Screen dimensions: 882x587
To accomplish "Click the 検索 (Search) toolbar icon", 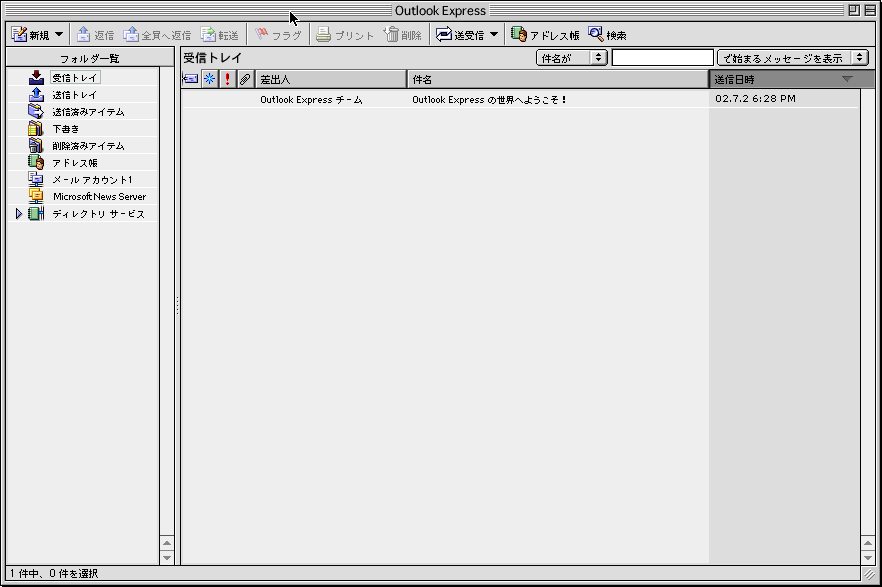I will (596, 34).
